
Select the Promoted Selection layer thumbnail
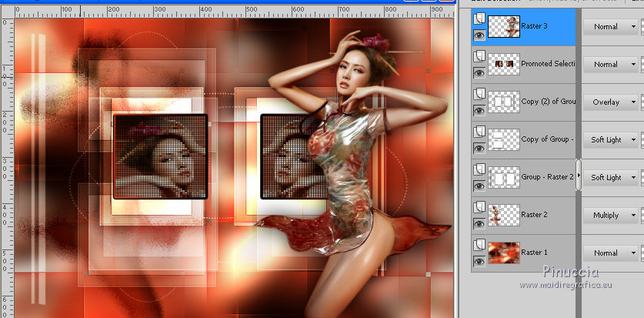(504, 64)
